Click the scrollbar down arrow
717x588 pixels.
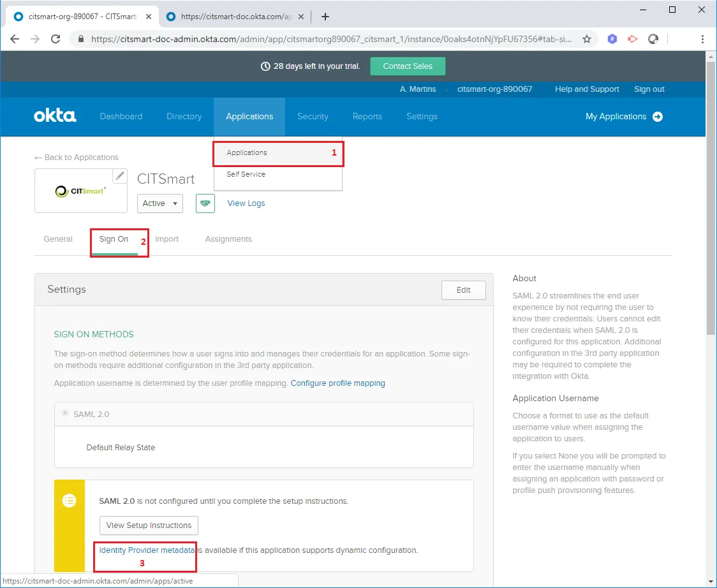pos(711,582)
